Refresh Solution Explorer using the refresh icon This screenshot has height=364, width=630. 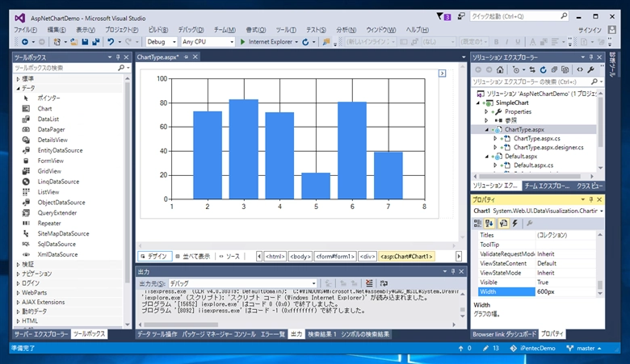click(544, 70)
